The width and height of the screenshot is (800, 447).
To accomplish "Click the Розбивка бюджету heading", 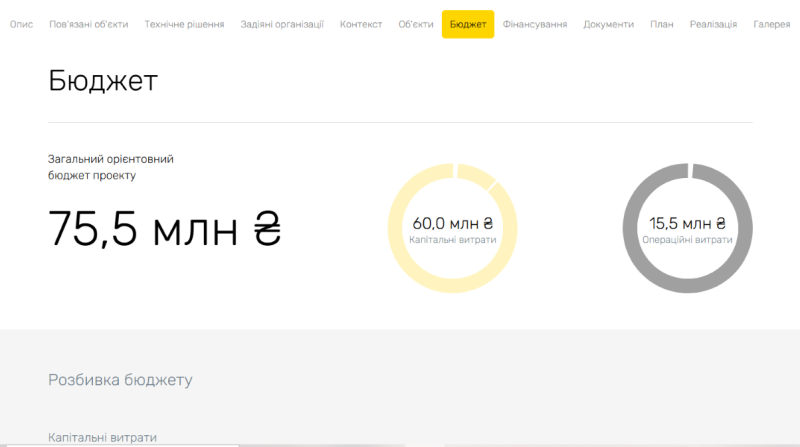I will tap(120, 380).
